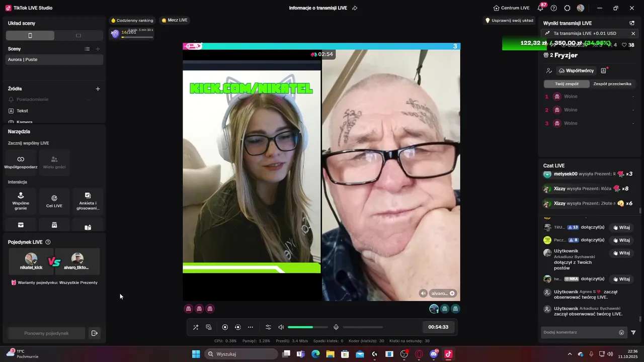Select the Tekst source
The height and width of the screenshot is (362, 644).
22,111
